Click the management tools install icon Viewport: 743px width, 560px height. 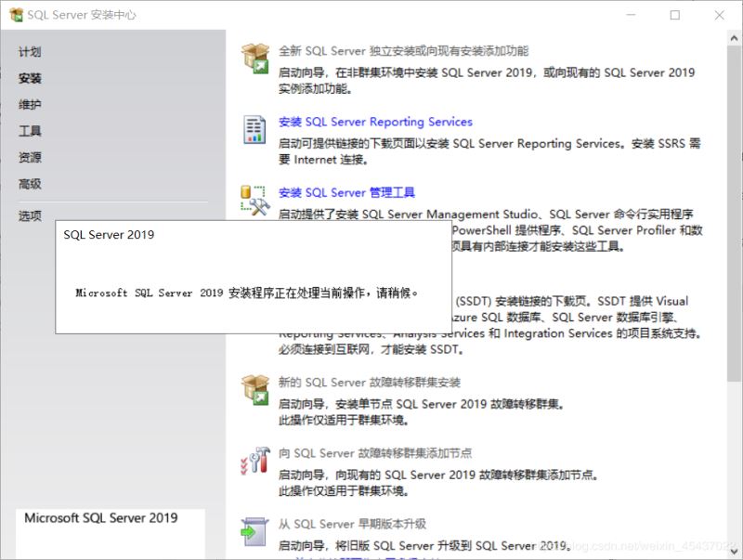click(x=254, y=199)
